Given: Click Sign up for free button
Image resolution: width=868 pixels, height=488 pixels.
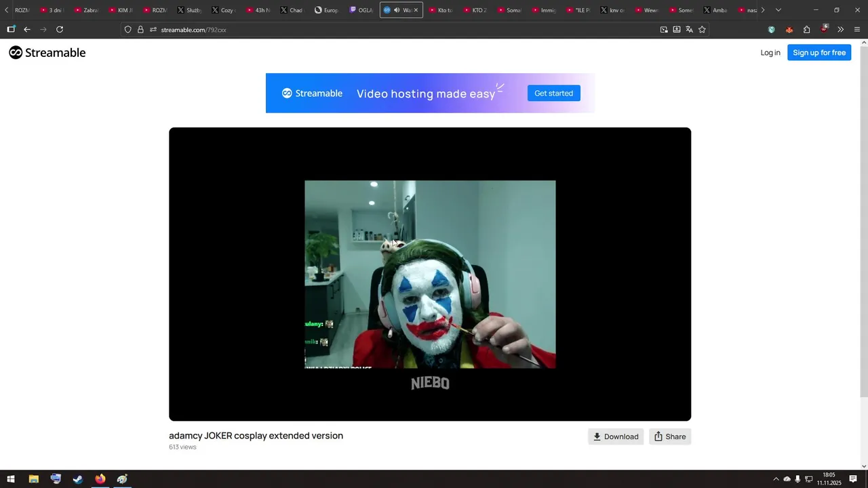Looking at the screenshot, I should click(x=819, y=53).
